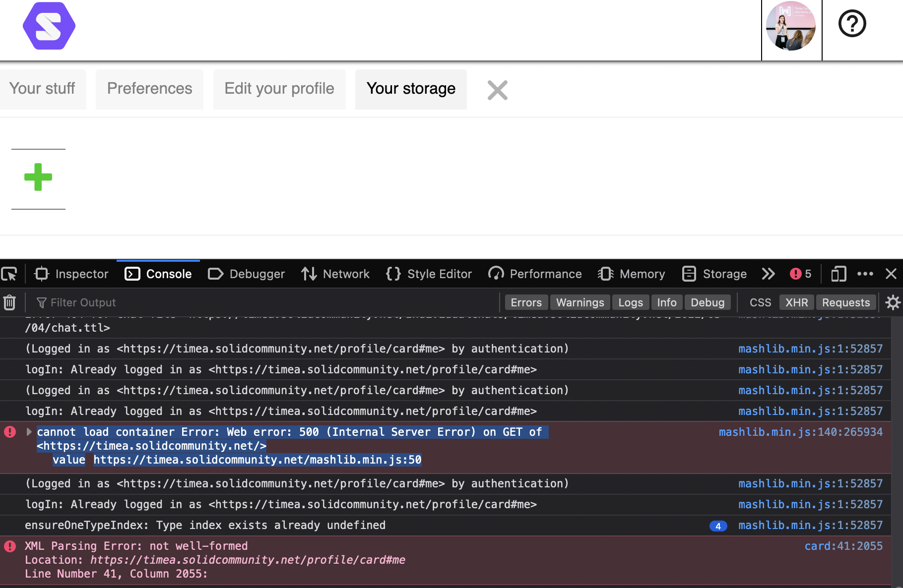This screenshot has height=588, width=903.
Task: Expand the cannot load container error
Action: [x=28, y=432]
